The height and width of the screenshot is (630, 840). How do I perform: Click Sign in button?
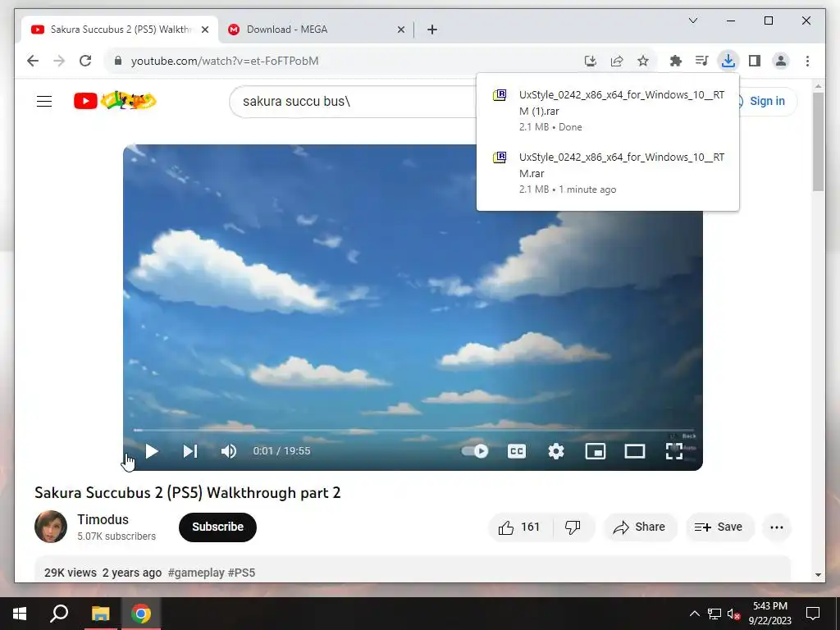pyautogui.click(x=767, y=101)
